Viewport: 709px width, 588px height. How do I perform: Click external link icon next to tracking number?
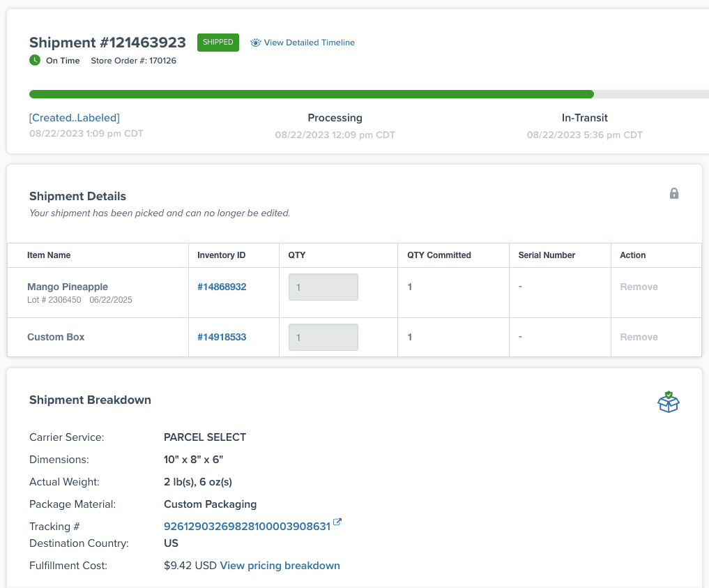click(337, 522)
